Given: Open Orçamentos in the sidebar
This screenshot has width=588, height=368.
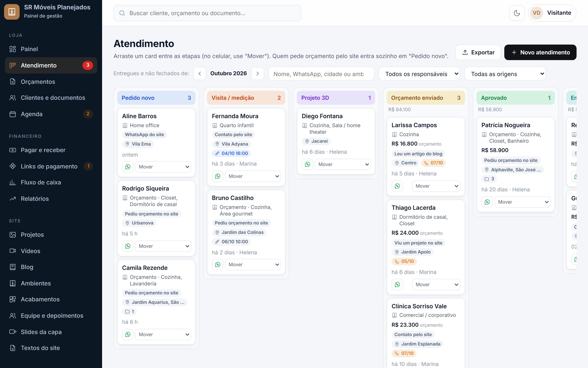Looking at the screenshot, I should tap(51, 82).
